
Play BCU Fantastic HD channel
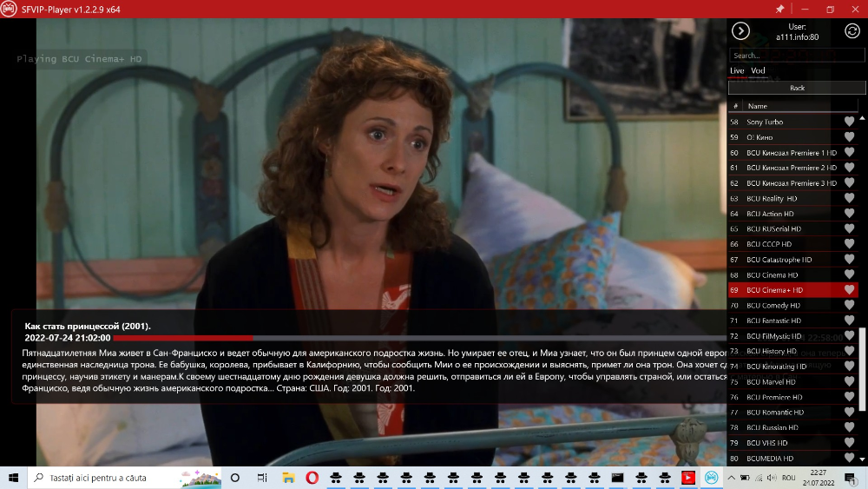pos(792,320)
